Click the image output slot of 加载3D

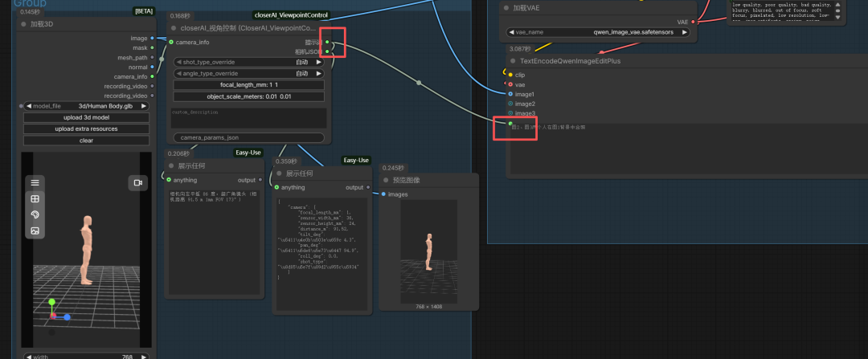coord(152,39)
